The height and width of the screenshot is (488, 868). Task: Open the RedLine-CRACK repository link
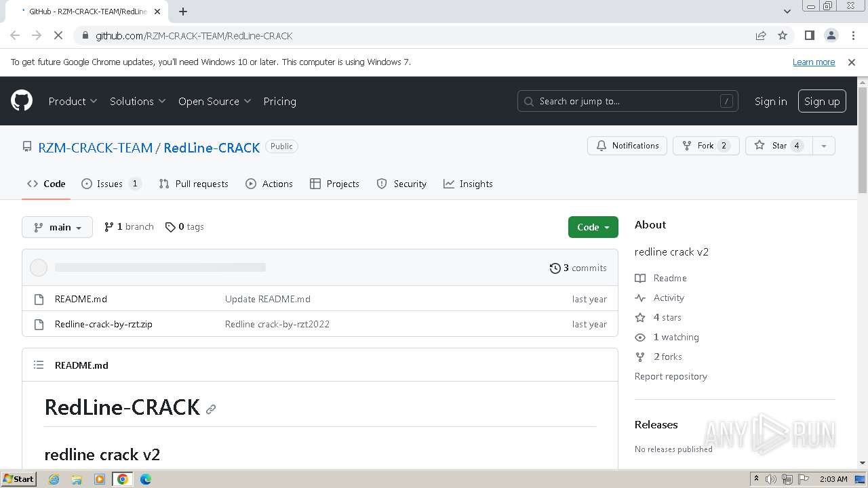click(x=212, y=147)
